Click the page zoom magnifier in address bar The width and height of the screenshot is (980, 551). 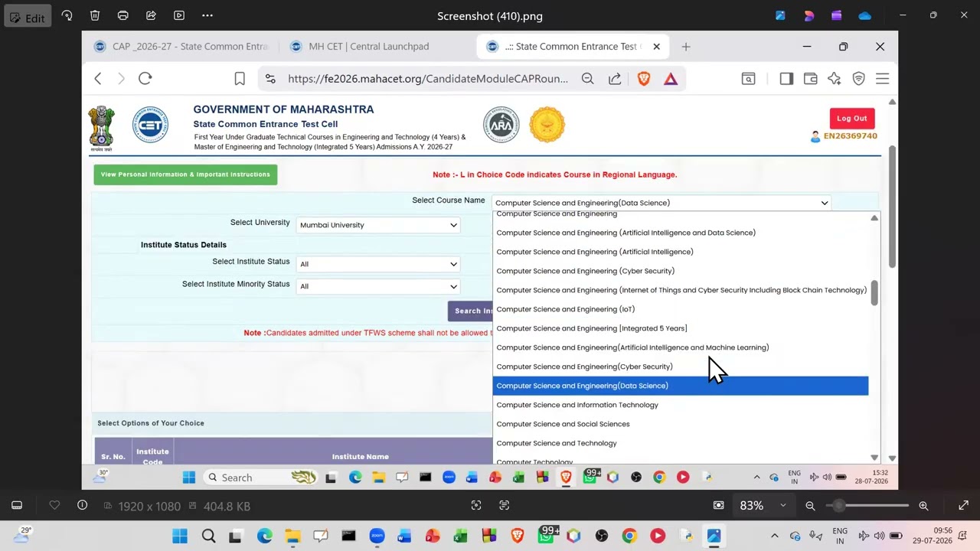587,79
